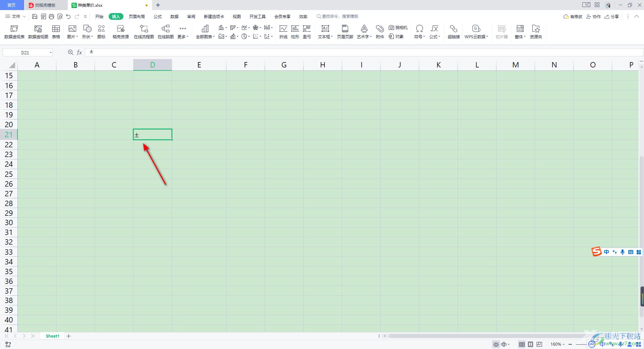Click the 协作 collaborate button

click(593, 16)
